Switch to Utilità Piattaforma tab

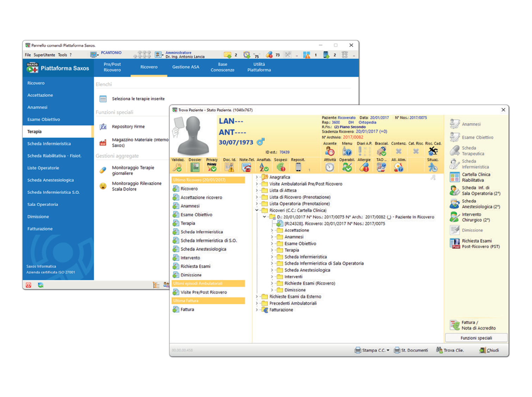pos(259,67)
